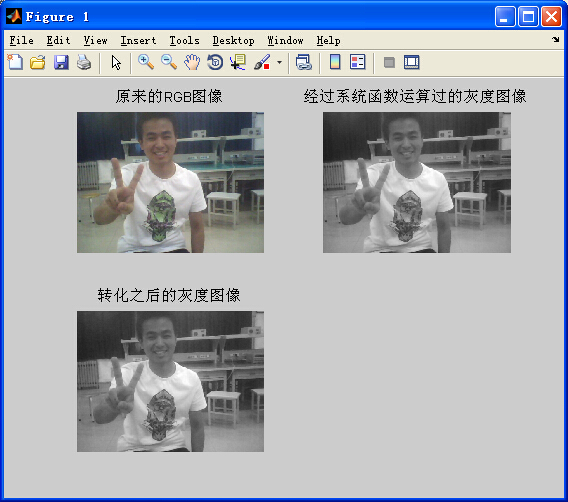Image resolution: width=568 pixels, height=502 pixels.
Task: Click the bottom-left converted grayscale image
Action: click(x=170, y=381)
